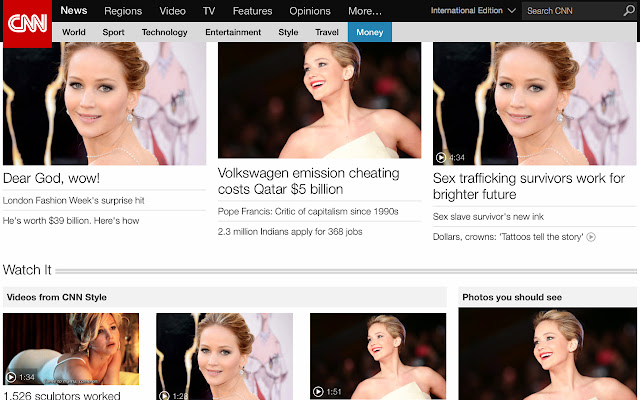The height and width of the screenshot is (400, 640).
Task: Switch to the Technology section
Action: [164, 32]
